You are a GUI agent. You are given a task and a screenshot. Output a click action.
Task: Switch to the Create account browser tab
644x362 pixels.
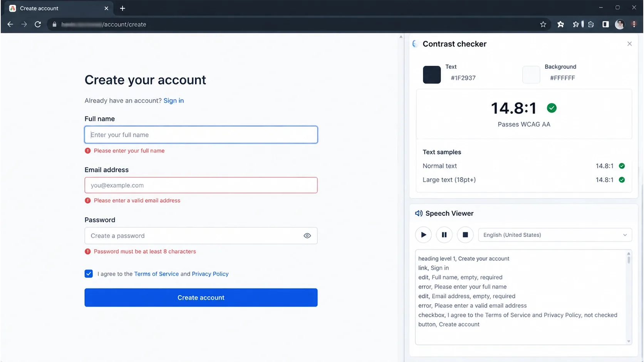point(59,8)
